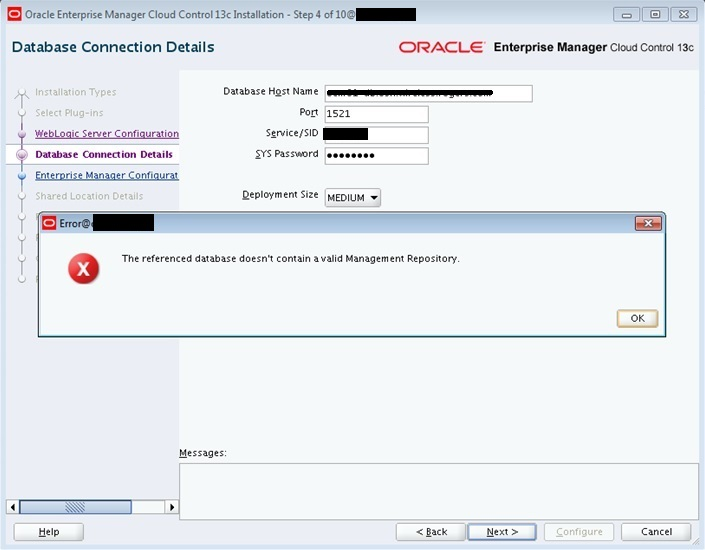Click the right arrow of navigation pane scrollbar
The width and height of the screenshot is (705, 550).
click(172, 507)
